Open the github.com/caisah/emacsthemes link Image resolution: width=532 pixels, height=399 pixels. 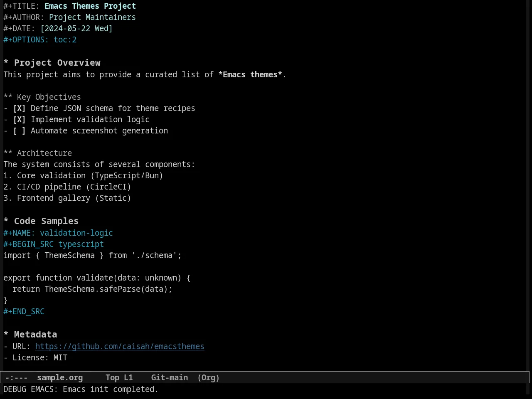(120, 347)
